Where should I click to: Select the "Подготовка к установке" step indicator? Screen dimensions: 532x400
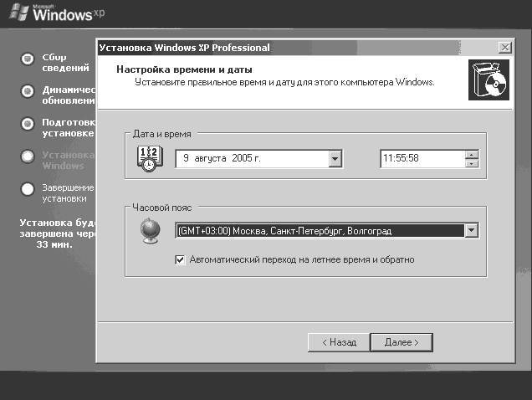click(x=28, y=123)
